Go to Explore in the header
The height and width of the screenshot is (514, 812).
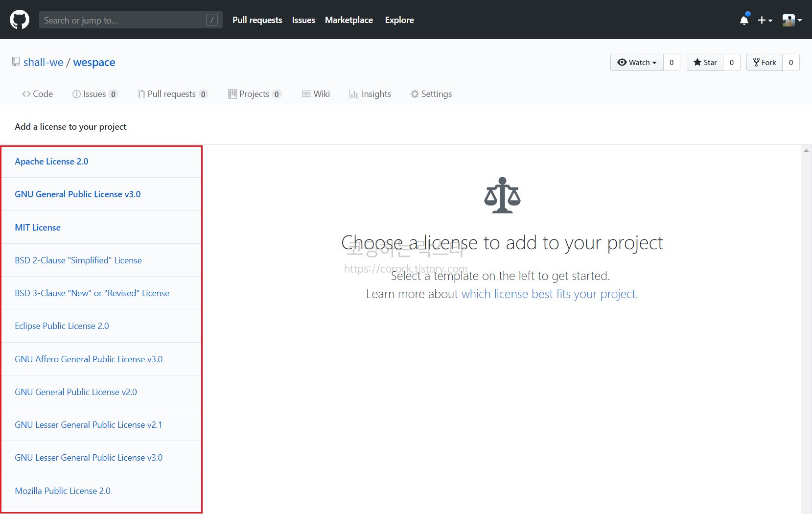(x=399, y=20)
